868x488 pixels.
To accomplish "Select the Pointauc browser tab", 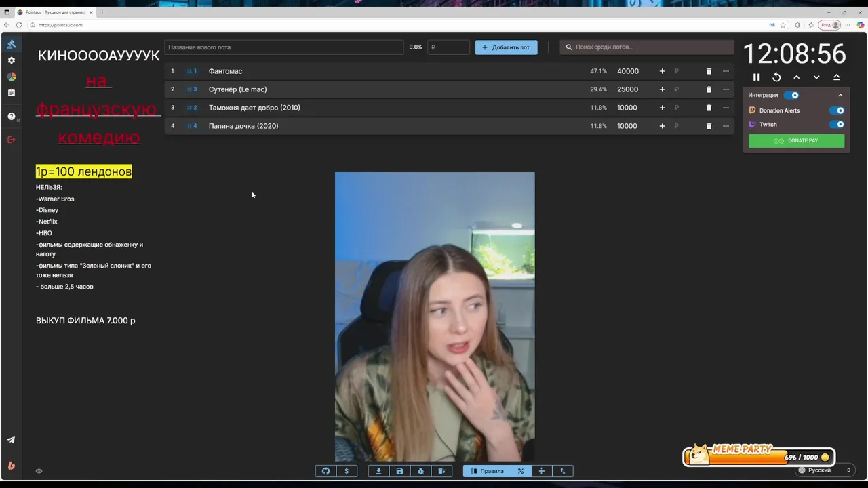I will click(54, 12).
